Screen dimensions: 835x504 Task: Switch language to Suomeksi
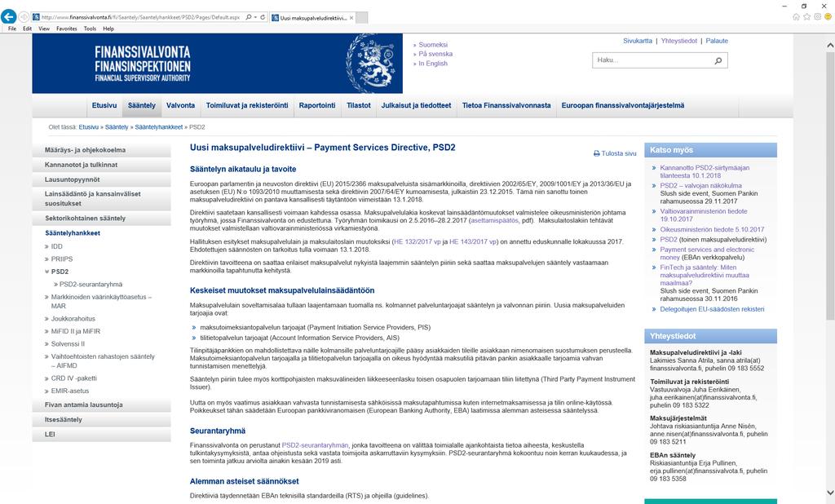pyautogui.click(x=433, y=45)
